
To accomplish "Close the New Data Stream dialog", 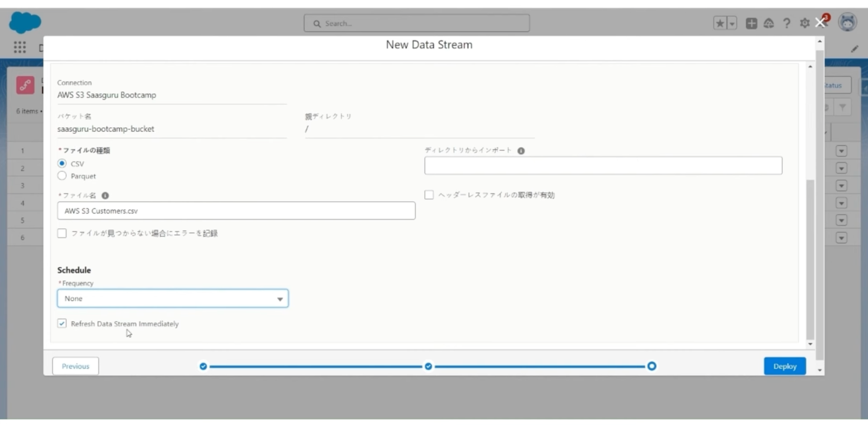I will click(820, 22).
